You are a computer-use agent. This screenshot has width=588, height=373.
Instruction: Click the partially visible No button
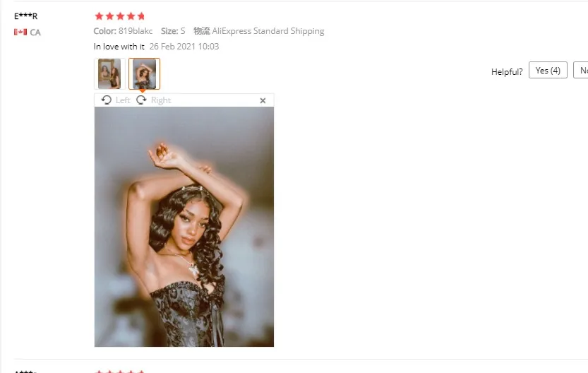pos(580,70)
